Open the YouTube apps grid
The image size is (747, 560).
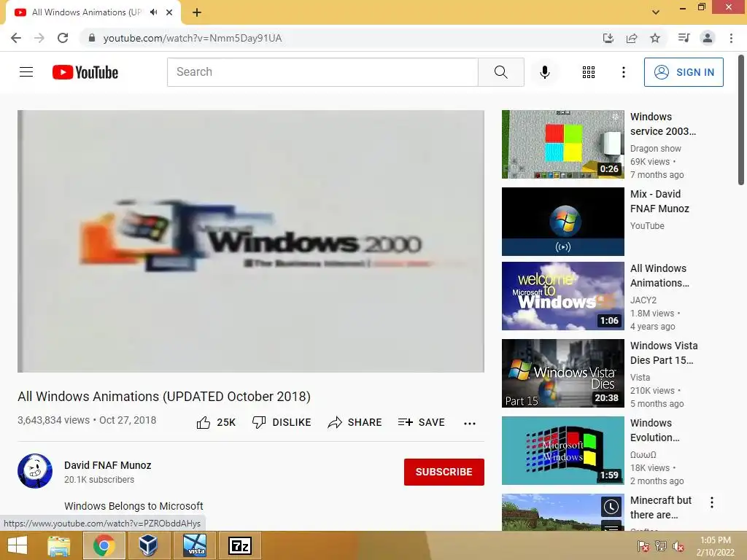pos(589,72)
